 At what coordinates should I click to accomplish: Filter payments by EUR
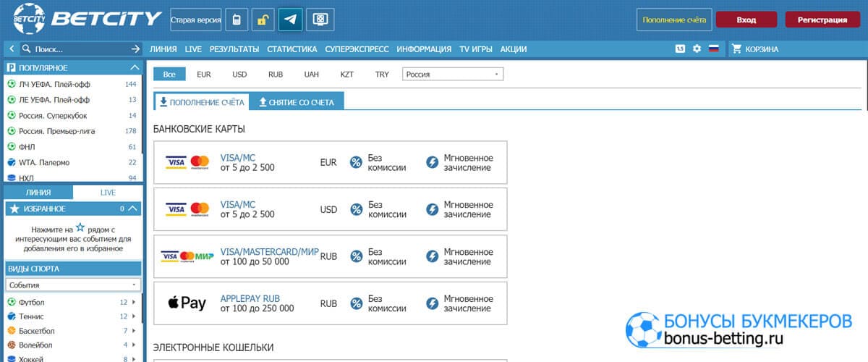[204, 74]
